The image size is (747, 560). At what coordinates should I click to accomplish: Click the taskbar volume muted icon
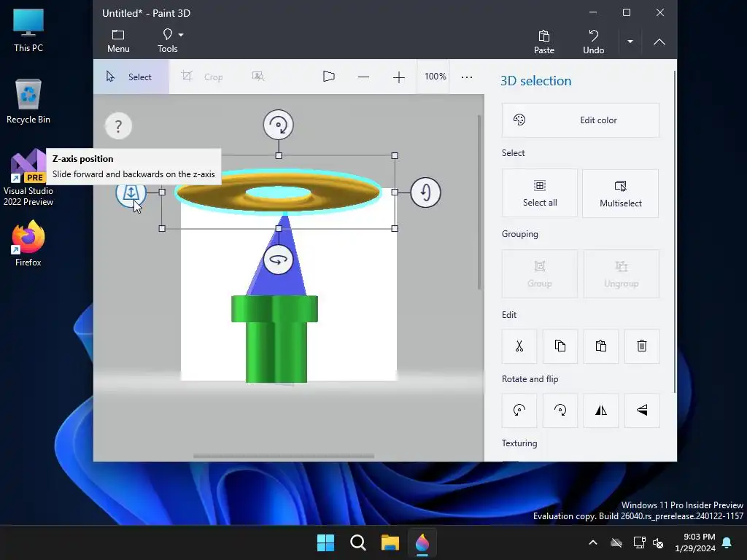(x=658, y=542)
